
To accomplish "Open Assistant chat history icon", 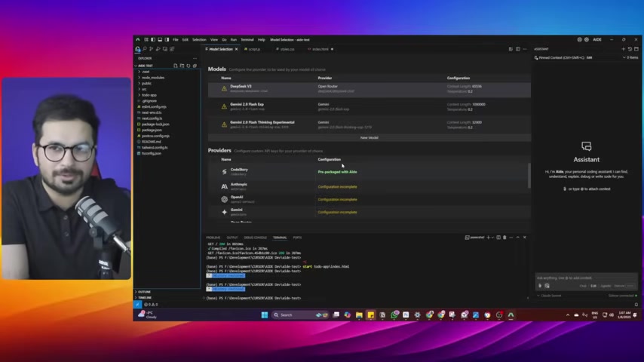I will [630, 49].
